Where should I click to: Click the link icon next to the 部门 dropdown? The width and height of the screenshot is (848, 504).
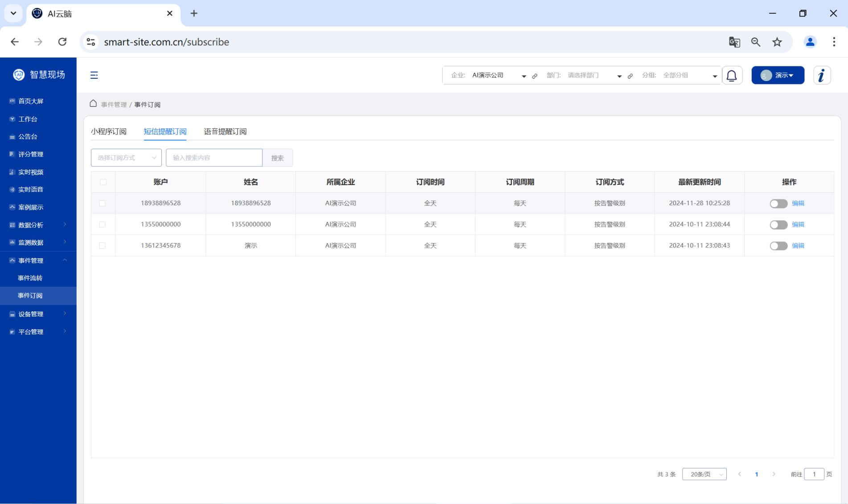point(630,76)
